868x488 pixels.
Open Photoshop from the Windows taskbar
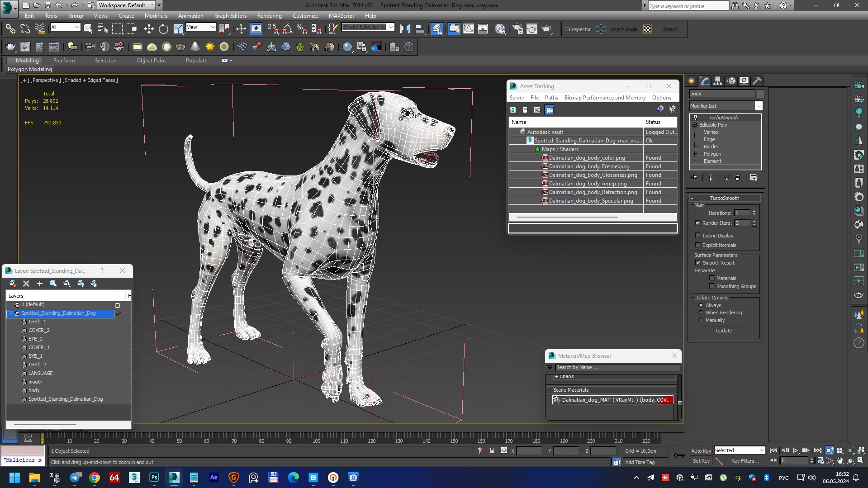tap(154, 478)
